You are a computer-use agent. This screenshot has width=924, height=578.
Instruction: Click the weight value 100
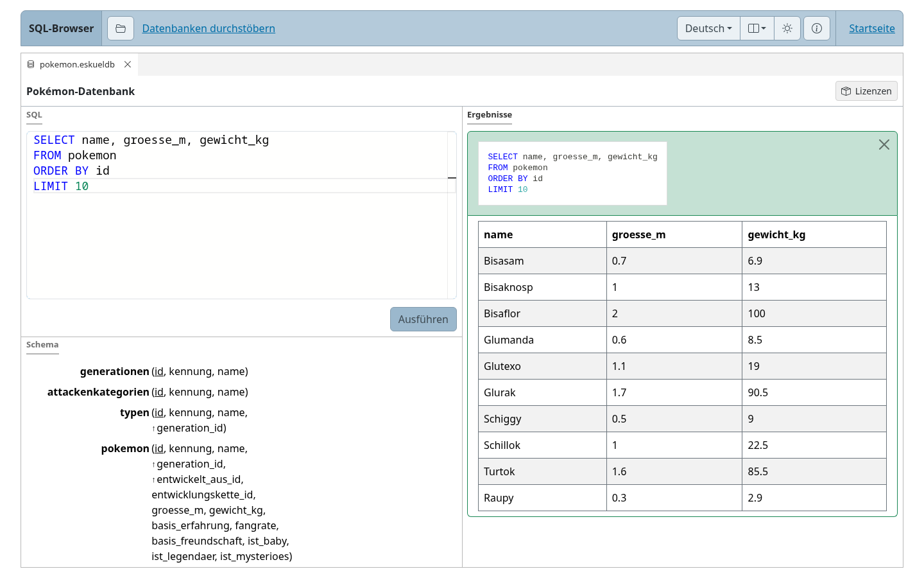coord(814,313)
